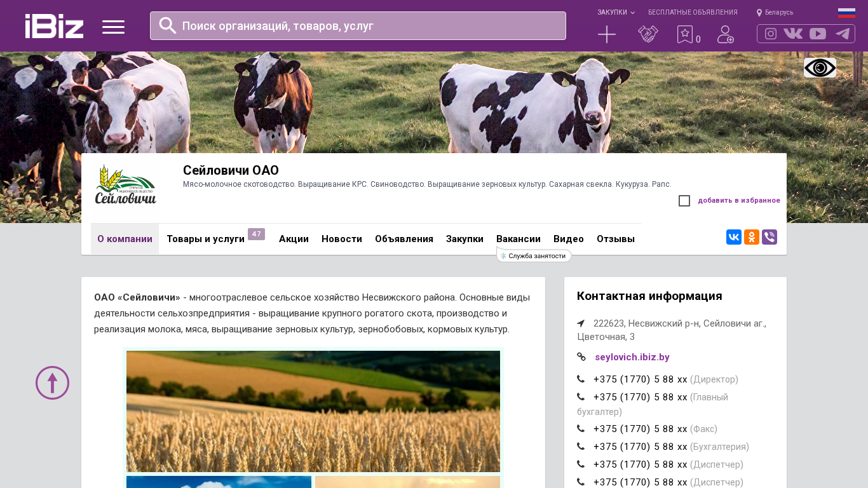The image size is (868, 488).
Task: Click the Сейловичи ОАО company title
Action: point(231,170)
